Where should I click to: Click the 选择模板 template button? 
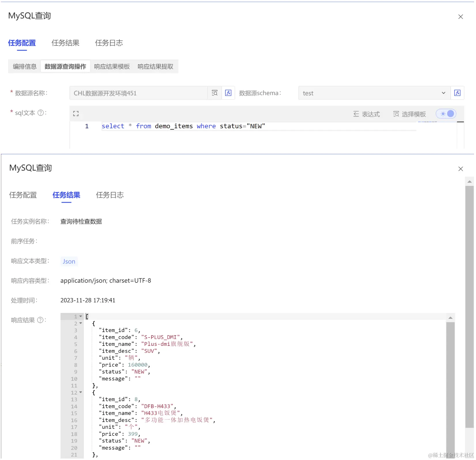point(409,114)
